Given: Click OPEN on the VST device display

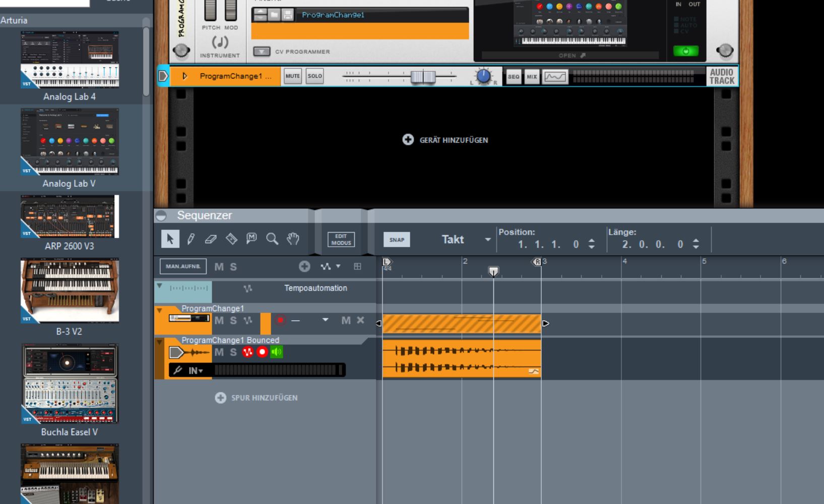Looking at the screenshot, I should coord(572,55).
